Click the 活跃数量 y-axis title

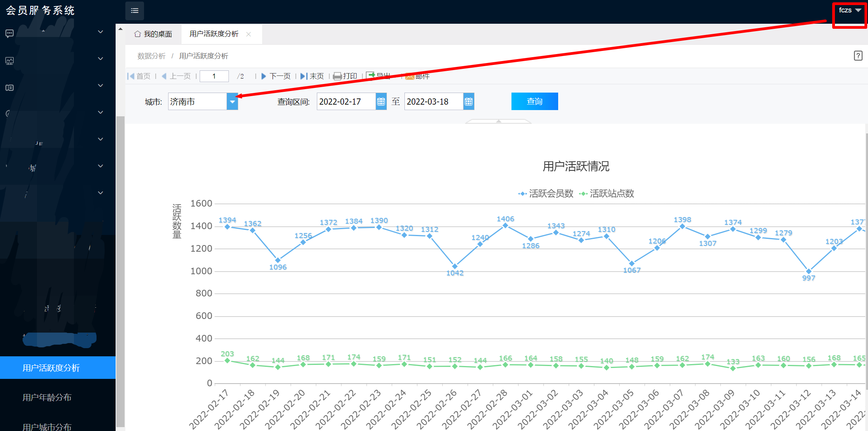point(177,221)
